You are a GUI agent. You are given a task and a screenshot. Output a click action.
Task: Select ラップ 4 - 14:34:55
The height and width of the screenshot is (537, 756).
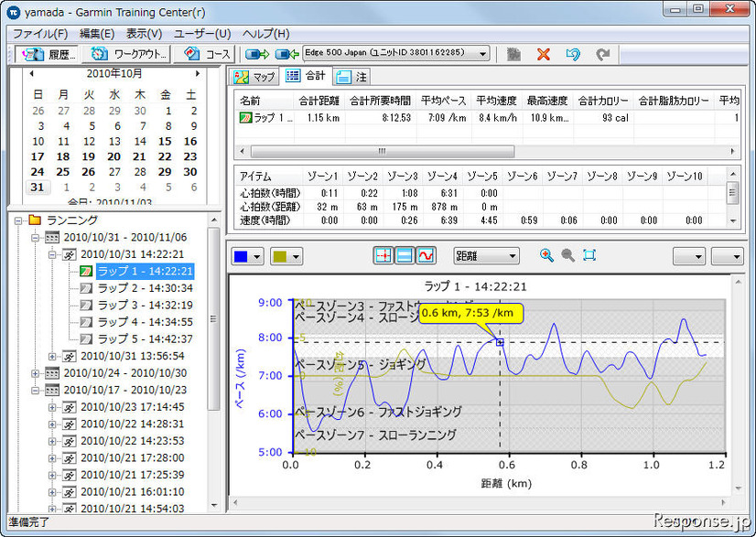point(146,322)
